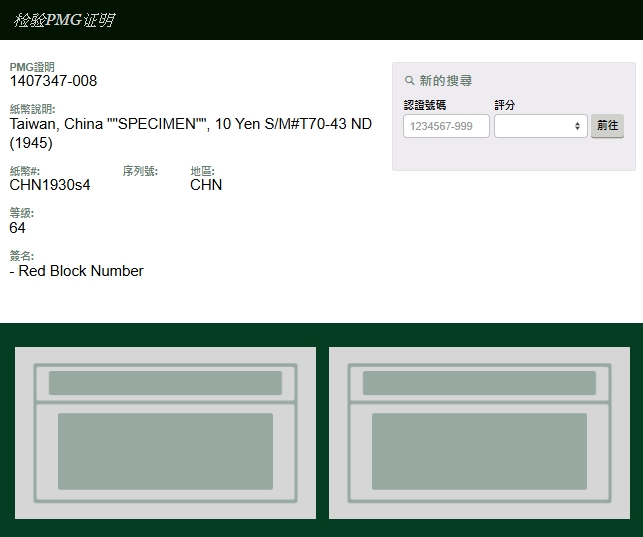Select certificate number 1407347-008 text
This screenshot has height=537, width=643.
pyautogui.click(x=53, y=81)
